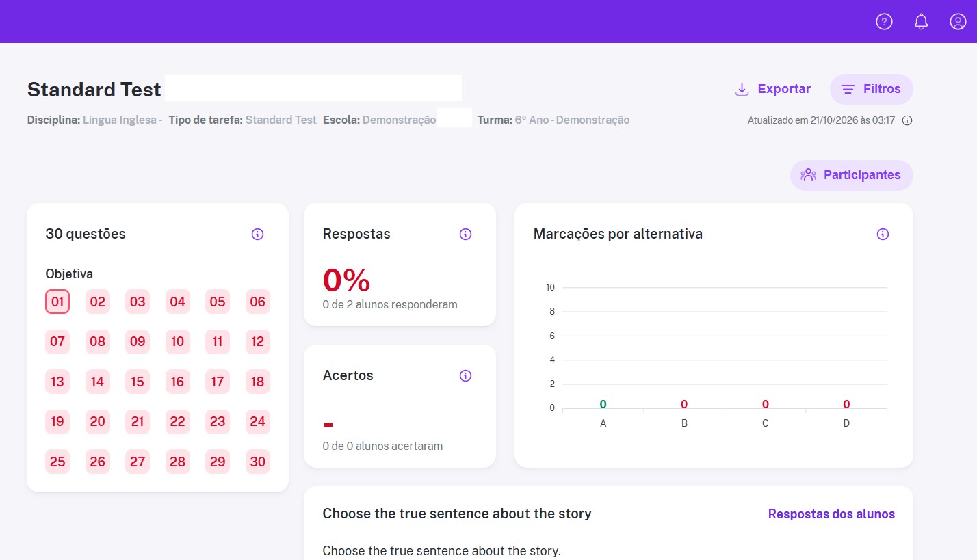Open the Respostas dos alunos link

coord(831,514)
